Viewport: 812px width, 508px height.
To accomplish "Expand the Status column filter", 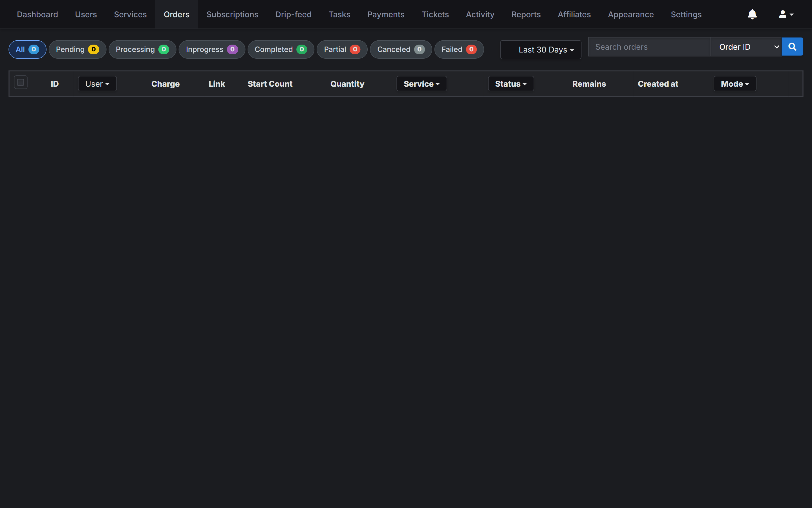I will [511, 84].
